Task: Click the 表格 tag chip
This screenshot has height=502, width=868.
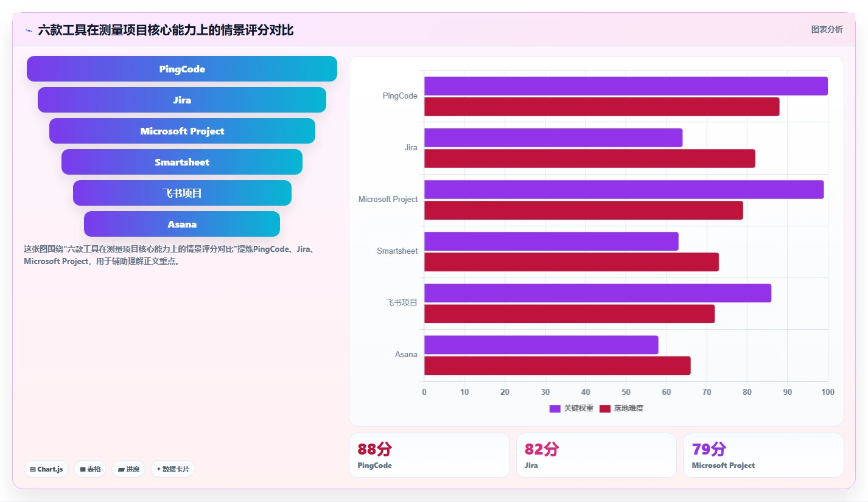Action: coord(90,469)
